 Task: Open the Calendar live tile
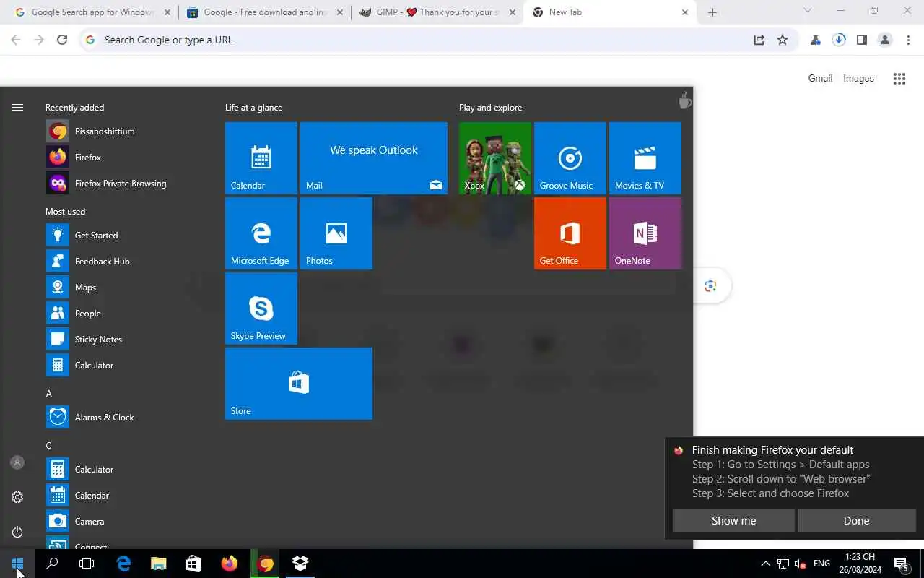tap(261, 158)
